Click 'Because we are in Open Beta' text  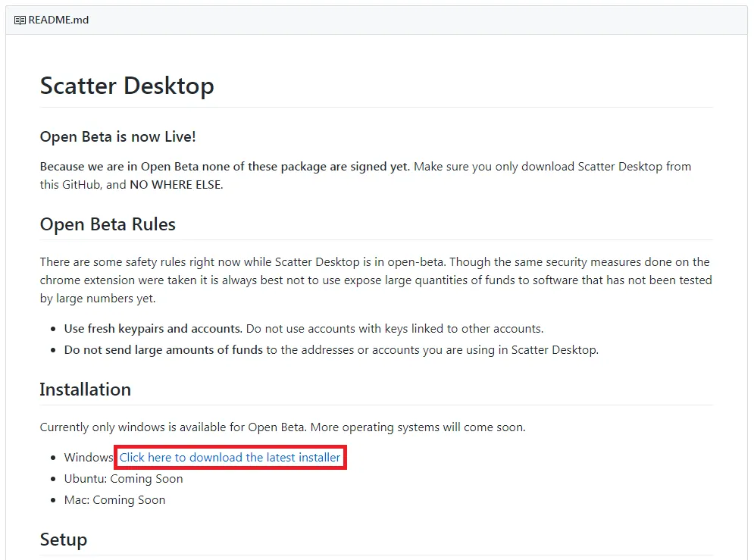pyautogui.click(x=224, y=167)
